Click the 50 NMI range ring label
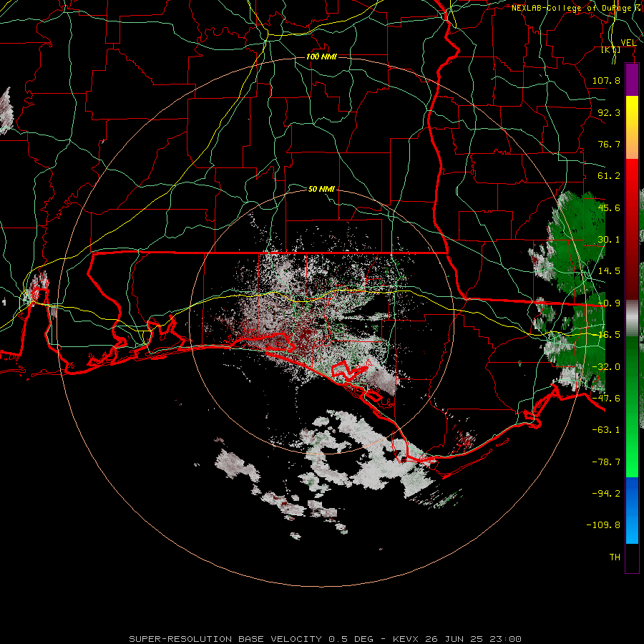Screen dimensions: 644x644 pyautogui.click(x=321, y=189)
